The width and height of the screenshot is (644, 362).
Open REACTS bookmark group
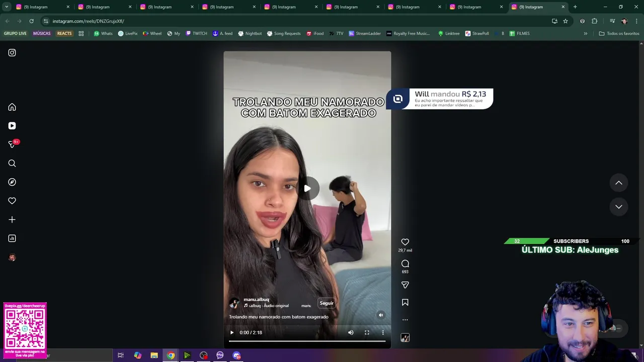(64, 34)
